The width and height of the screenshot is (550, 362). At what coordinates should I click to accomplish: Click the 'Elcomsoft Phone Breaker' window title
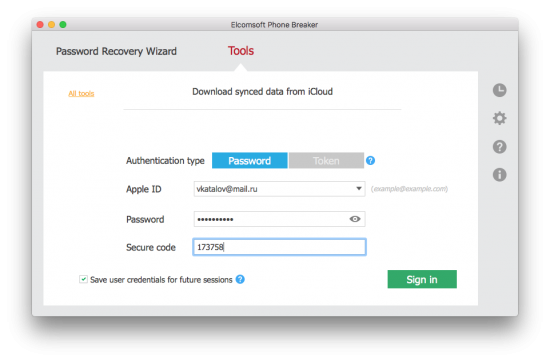tap(274, 25)
